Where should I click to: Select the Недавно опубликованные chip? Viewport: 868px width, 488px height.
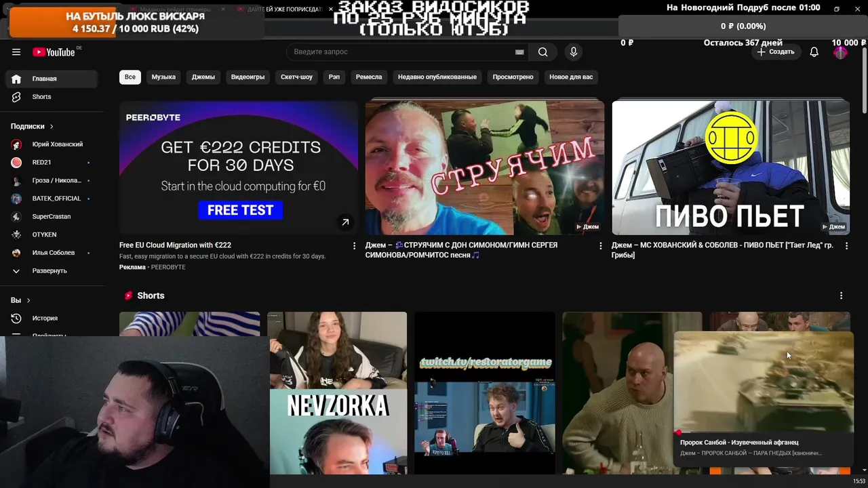tap(437, 77)
